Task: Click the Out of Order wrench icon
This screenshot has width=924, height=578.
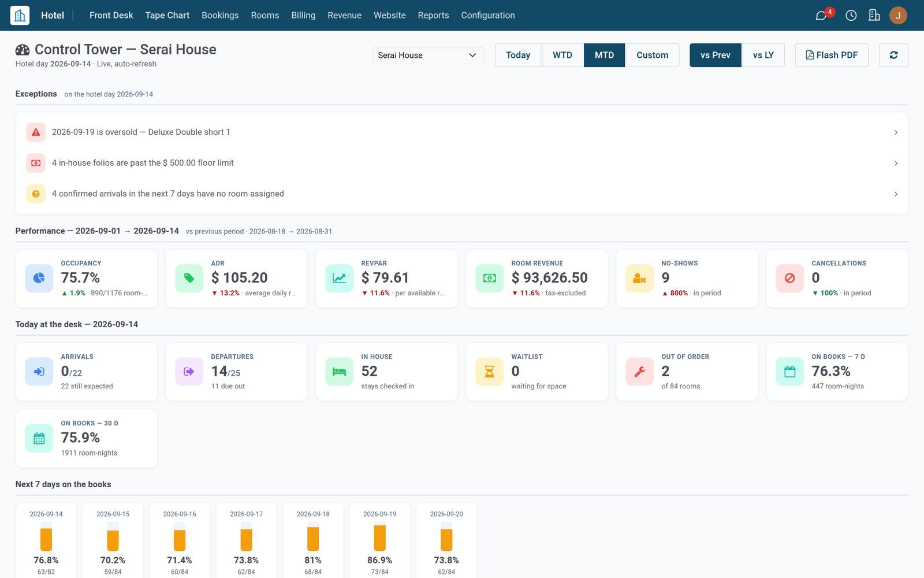Action: coord(640,372)
